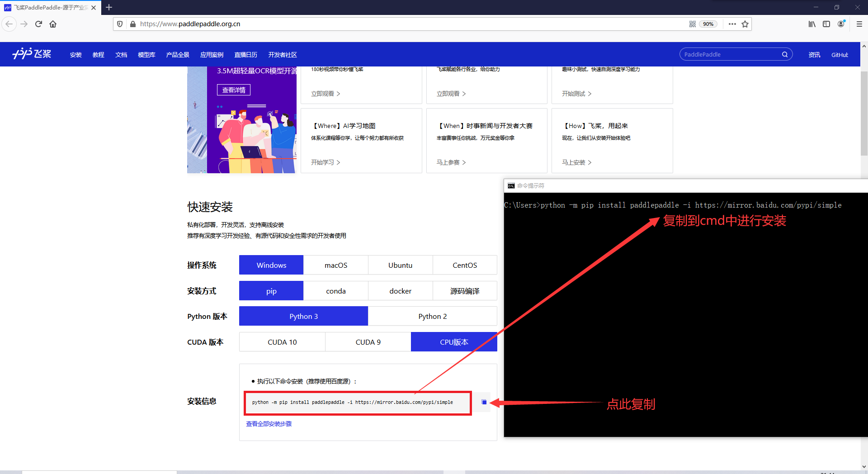Open the Firefox hamburger menu
This screenshot has height=474, width=868.
859,24
